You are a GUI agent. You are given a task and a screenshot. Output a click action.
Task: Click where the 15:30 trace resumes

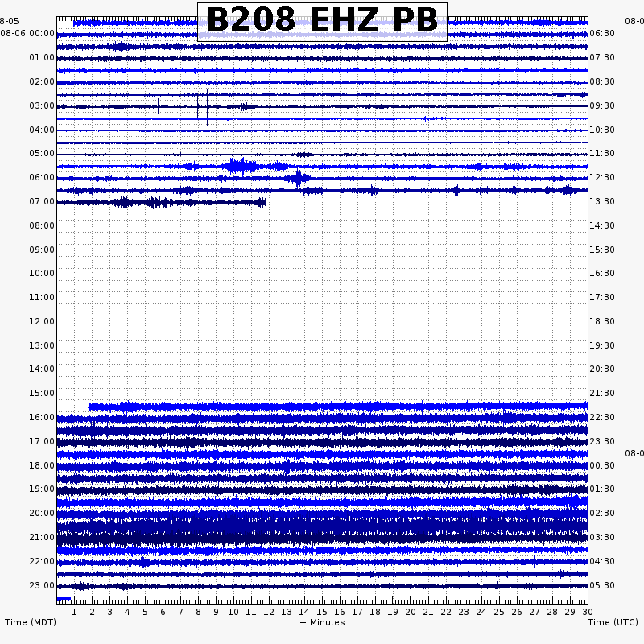click(x=89, y=407)
